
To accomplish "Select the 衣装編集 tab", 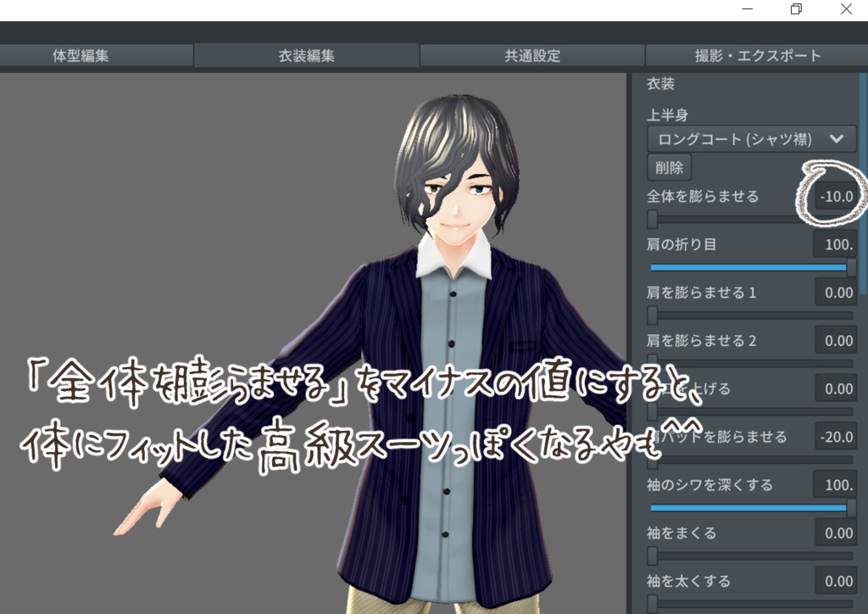I will coord(307,55).
